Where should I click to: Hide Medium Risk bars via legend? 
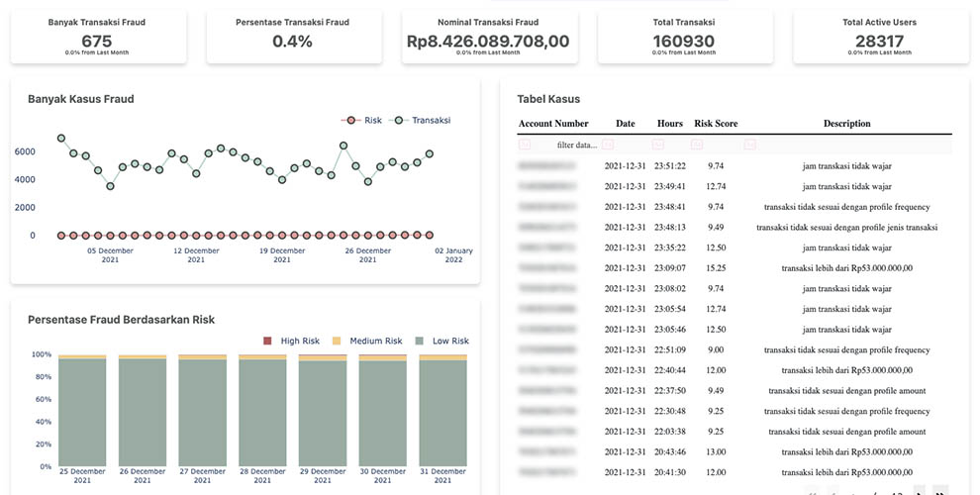coord(367,341)
